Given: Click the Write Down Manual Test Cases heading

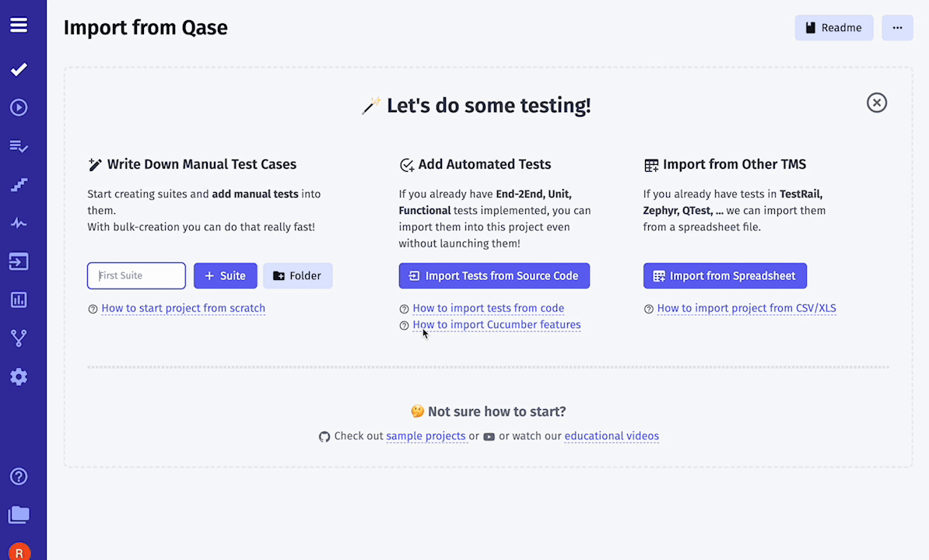Looking at the screenshot, I should click(x=202, y=165).
